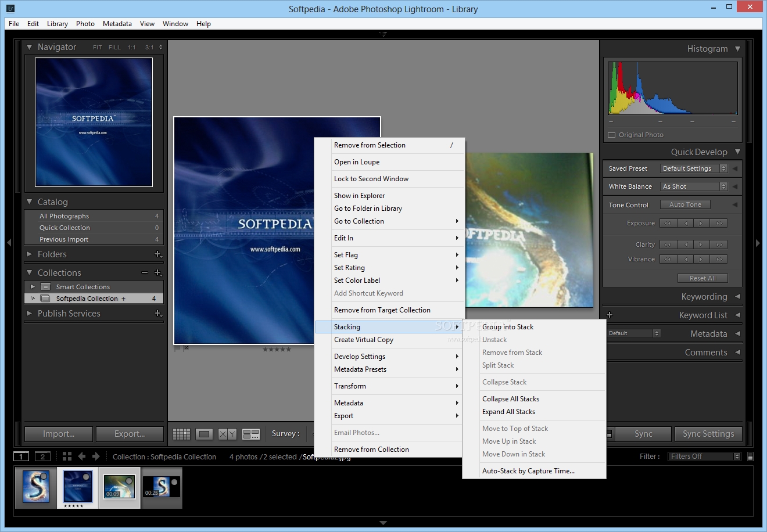Viewport: 767px width, 532px height.
Task: Open Compare view XY icon
Action: coord(227,434)
